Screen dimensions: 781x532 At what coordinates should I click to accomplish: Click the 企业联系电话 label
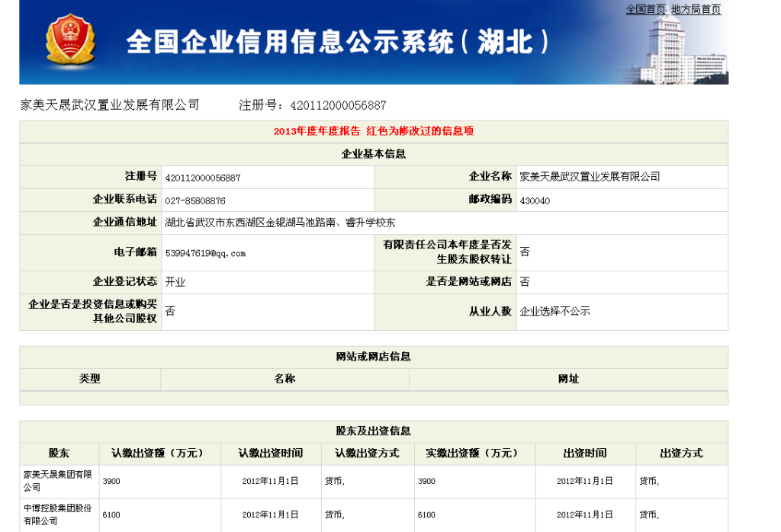(x=124, y=200)
